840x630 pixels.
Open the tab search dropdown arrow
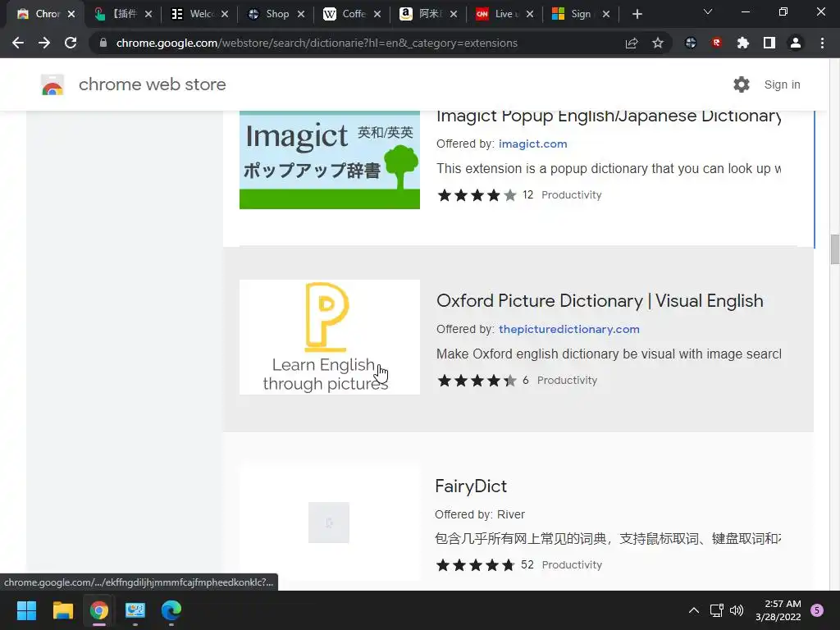coord(708,12)
